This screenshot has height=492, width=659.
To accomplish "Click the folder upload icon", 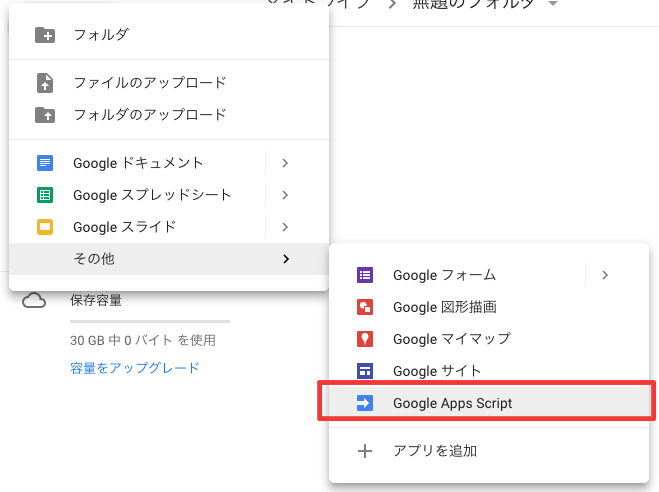I will (45, 115).
